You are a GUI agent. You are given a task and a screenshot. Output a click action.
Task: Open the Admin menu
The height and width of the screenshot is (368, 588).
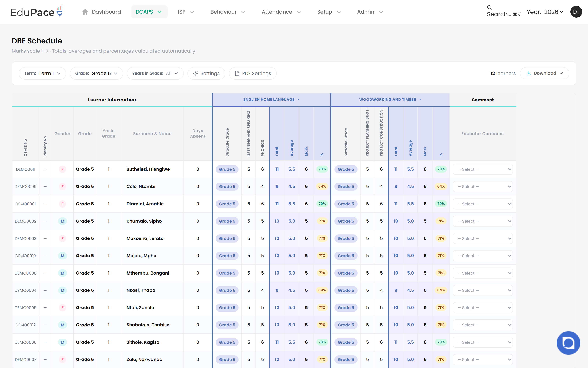[370, 12]
